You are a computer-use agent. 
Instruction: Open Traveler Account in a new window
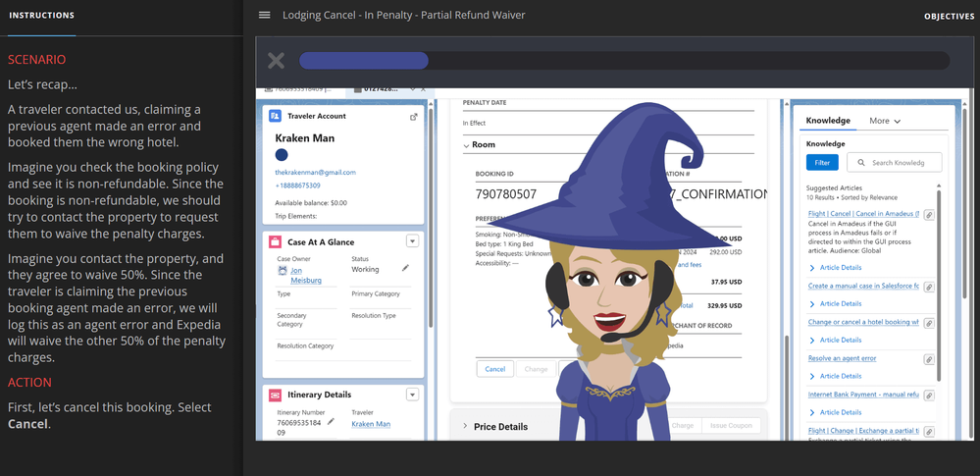click(x=413, y=116)
